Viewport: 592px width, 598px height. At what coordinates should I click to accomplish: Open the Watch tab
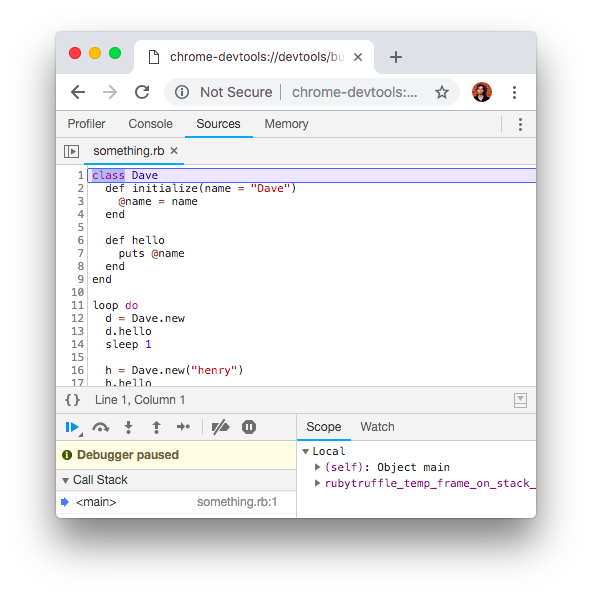point(377,427)
